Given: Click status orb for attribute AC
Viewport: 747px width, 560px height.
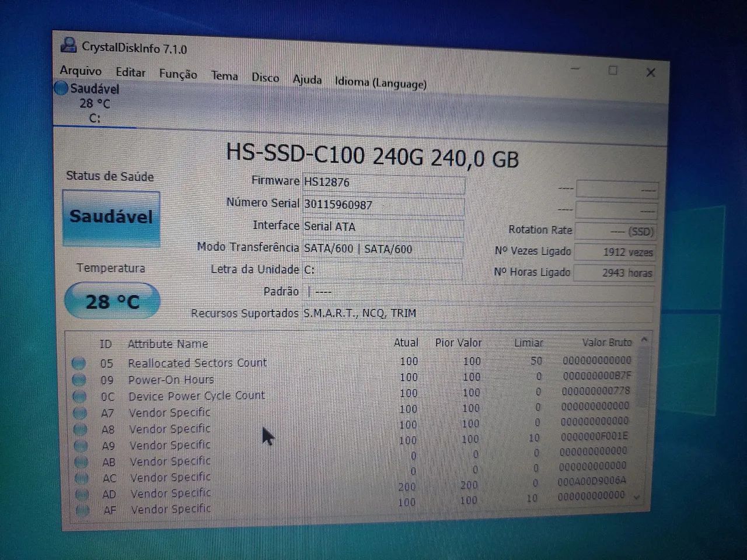Looking at the screenshot, I should (x=82, y=479).
